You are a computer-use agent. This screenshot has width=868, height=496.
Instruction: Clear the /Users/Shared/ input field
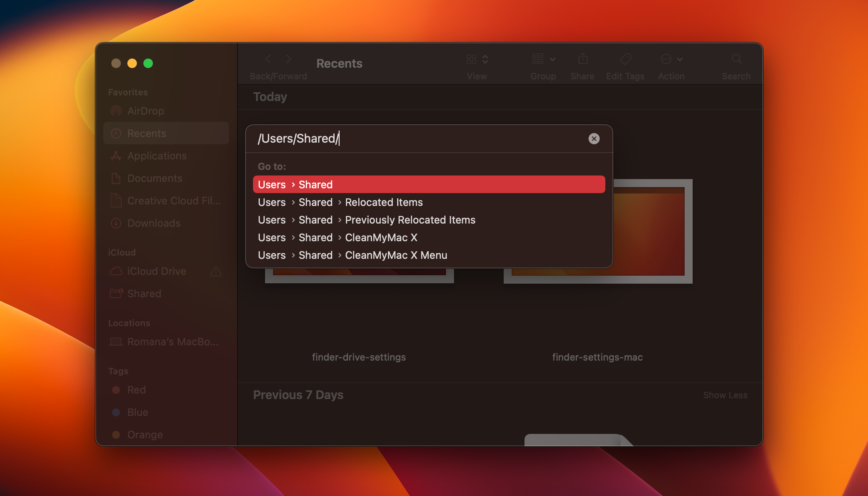click(x=594, y=139)
